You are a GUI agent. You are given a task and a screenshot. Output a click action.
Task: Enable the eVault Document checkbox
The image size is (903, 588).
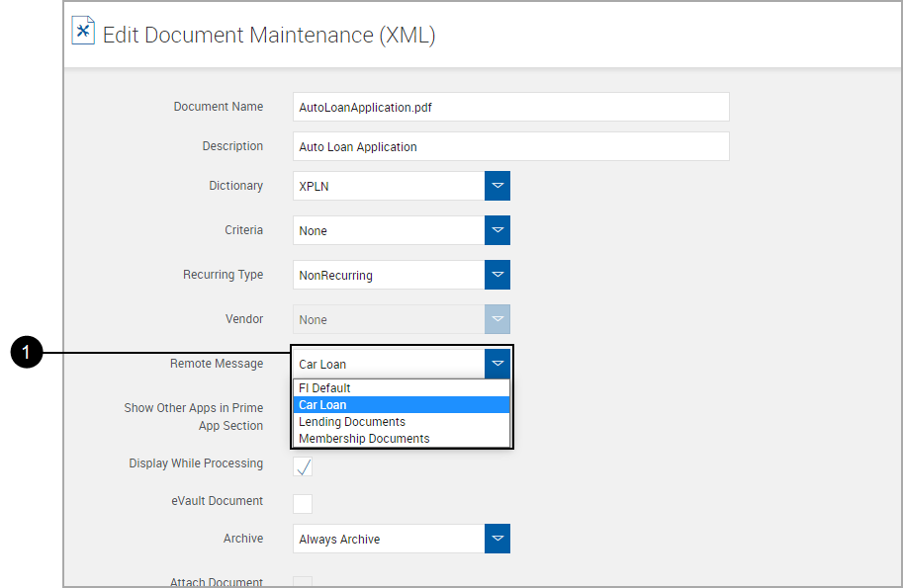tap(303, 503)
